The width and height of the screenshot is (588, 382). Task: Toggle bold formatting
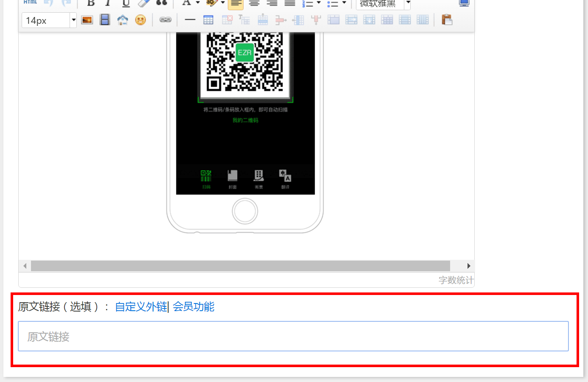tap(91, 3)
